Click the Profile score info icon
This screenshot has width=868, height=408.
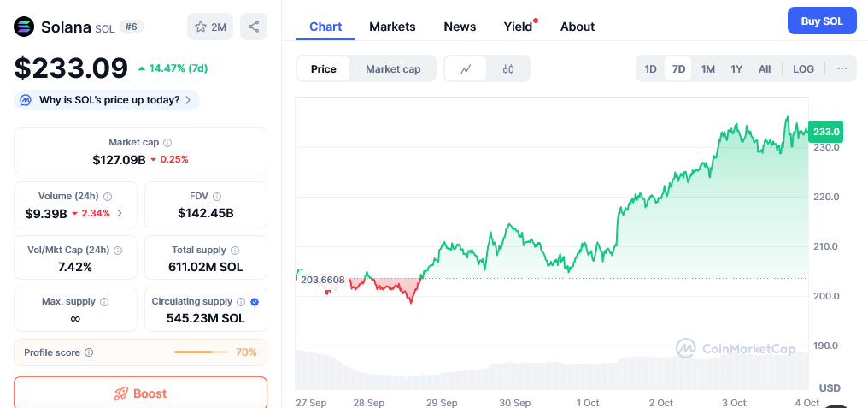tap(90, 352)
